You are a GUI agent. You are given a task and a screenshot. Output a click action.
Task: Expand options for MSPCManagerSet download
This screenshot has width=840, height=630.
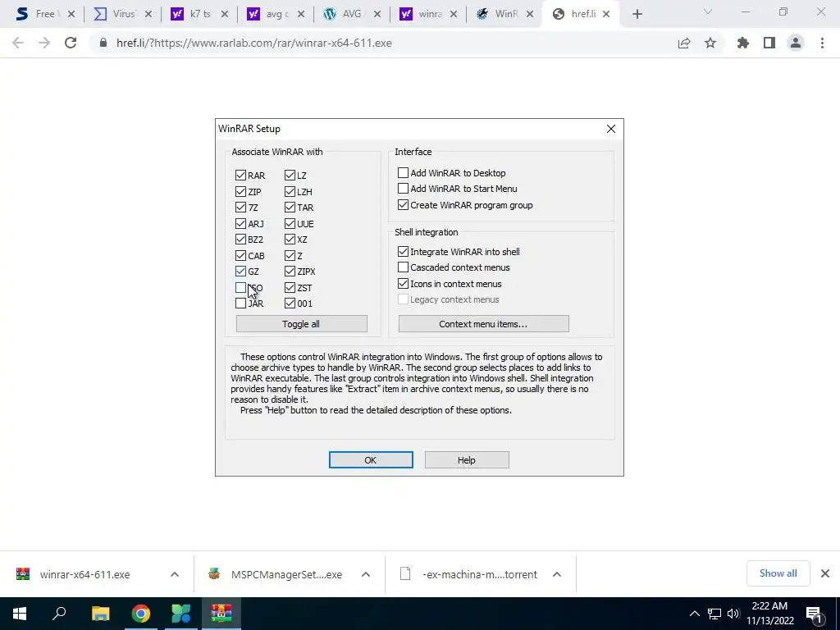point(366,574)
